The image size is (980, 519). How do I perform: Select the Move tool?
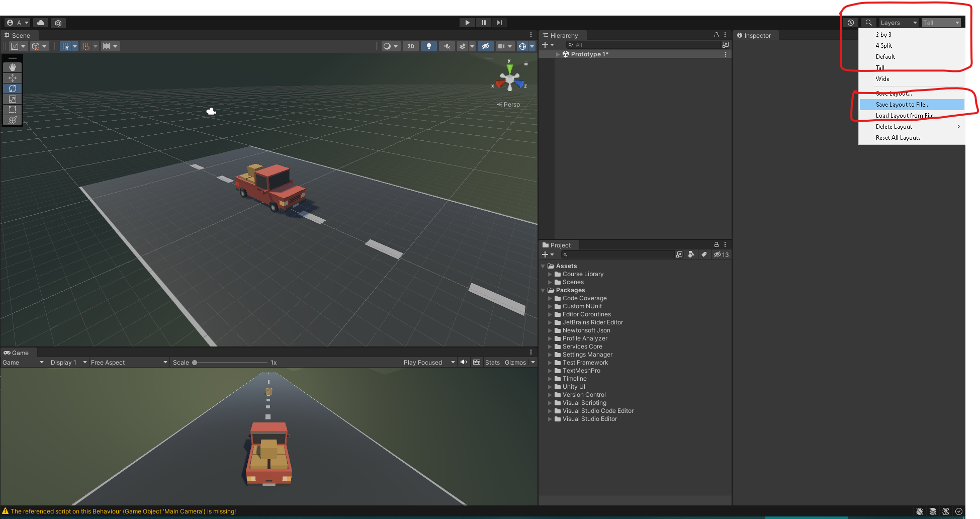pos(13,78)
